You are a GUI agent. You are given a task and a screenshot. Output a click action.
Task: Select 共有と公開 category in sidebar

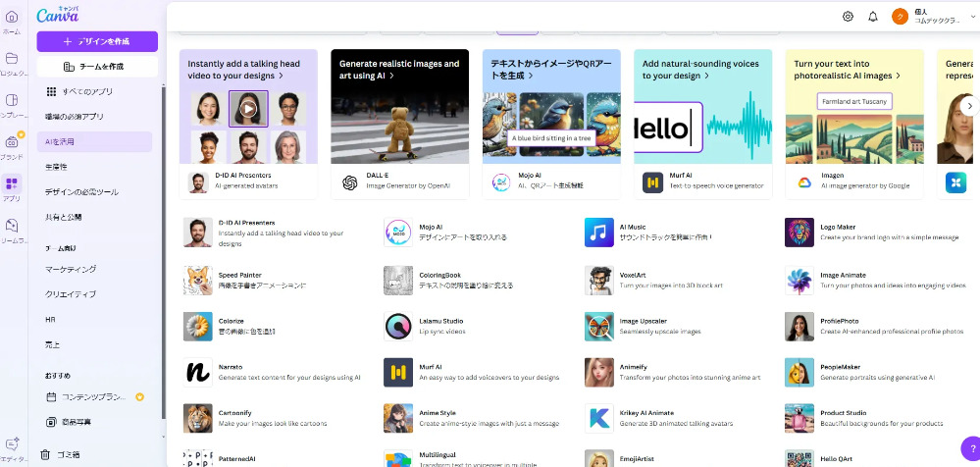coord(94,217)
